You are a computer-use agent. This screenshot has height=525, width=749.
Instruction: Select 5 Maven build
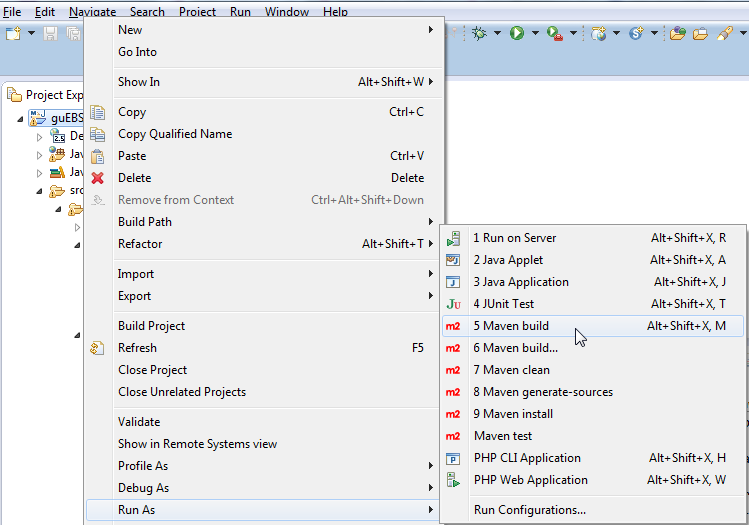tap(593, 326)
